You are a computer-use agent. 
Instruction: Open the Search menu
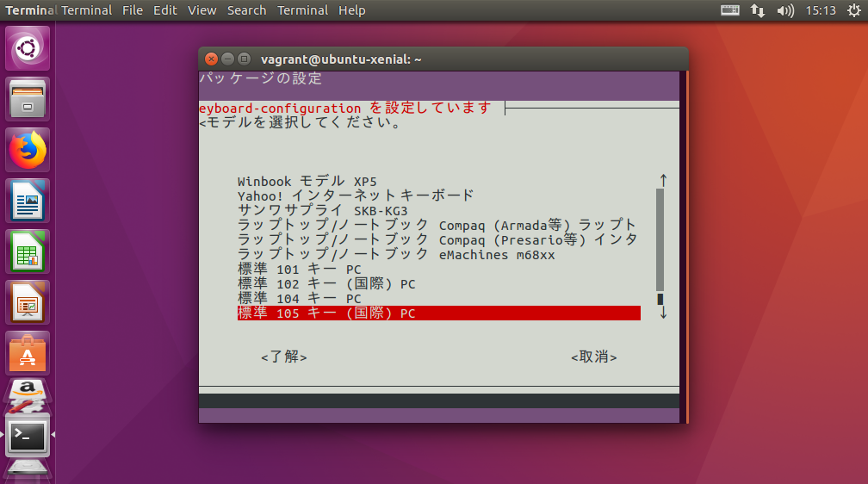246,10
